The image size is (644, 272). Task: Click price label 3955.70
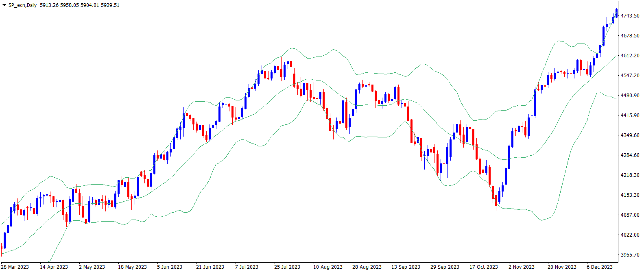click(x=630, y=255)
